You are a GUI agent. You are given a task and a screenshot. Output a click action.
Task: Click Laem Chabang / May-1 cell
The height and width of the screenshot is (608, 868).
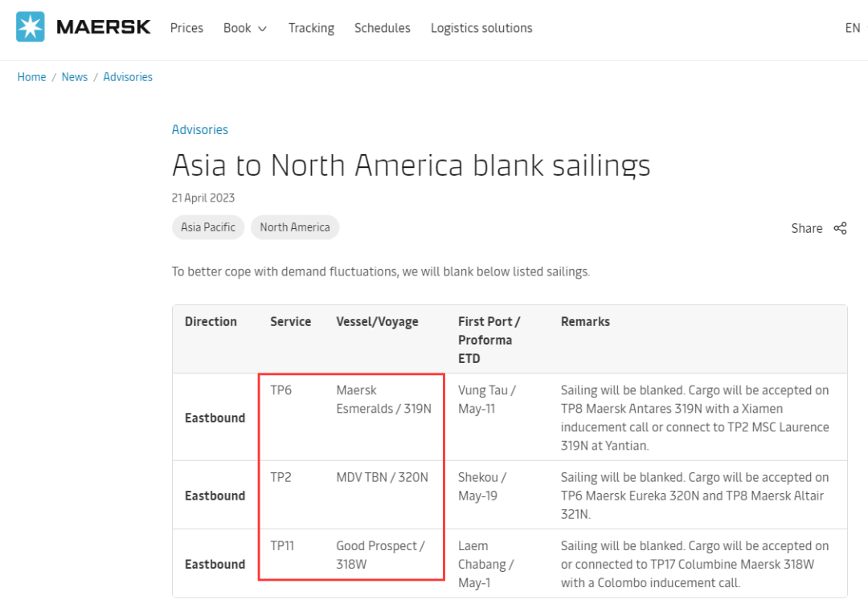486,565
